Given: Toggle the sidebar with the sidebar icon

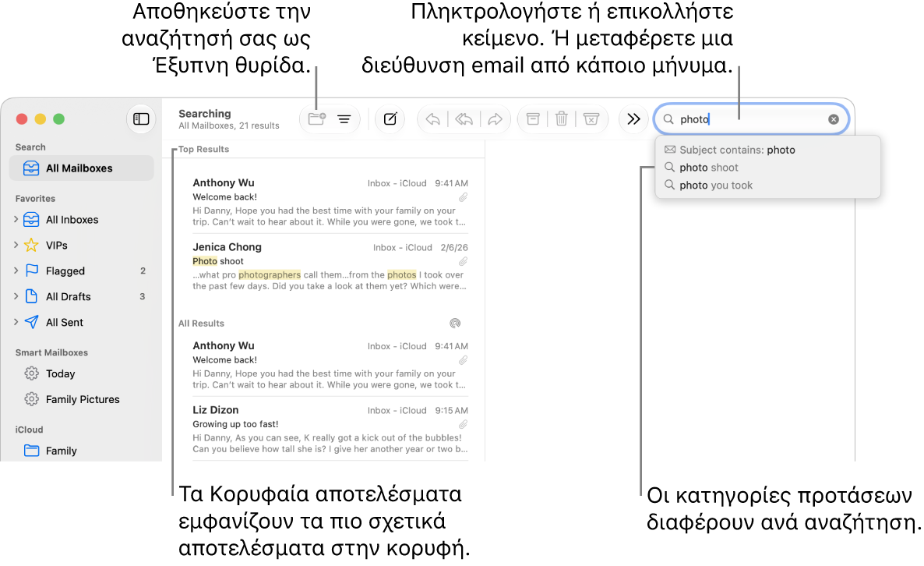Looking at the screenshot, I should pos(142,119).
